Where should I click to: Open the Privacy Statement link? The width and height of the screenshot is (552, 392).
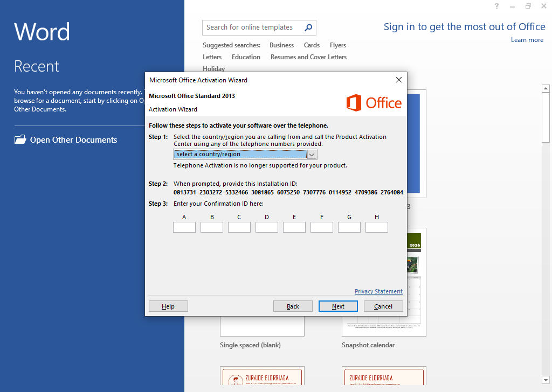coord(378,291)
